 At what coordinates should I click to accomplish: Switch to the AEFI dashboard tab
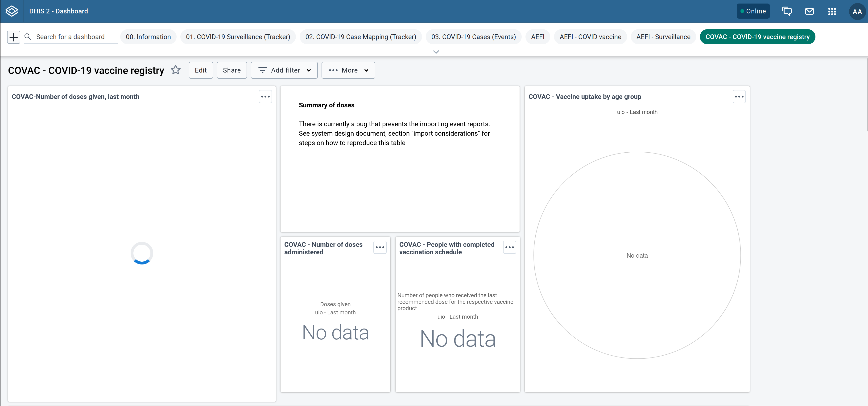[538, 37]
